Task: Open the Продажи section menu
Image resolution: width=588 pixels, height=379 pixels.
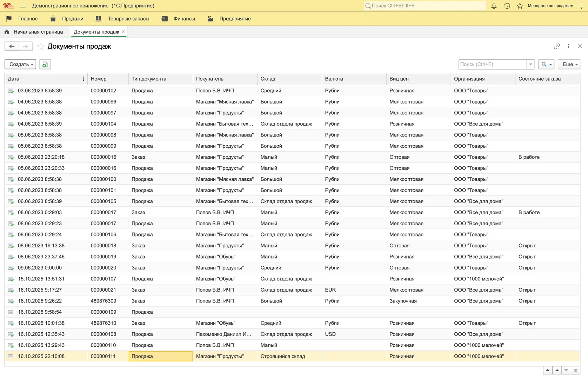Action: 72,19
